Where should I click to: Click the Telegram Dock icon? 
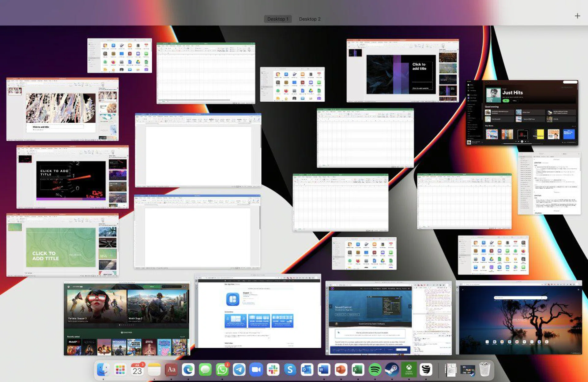(239, 370)
